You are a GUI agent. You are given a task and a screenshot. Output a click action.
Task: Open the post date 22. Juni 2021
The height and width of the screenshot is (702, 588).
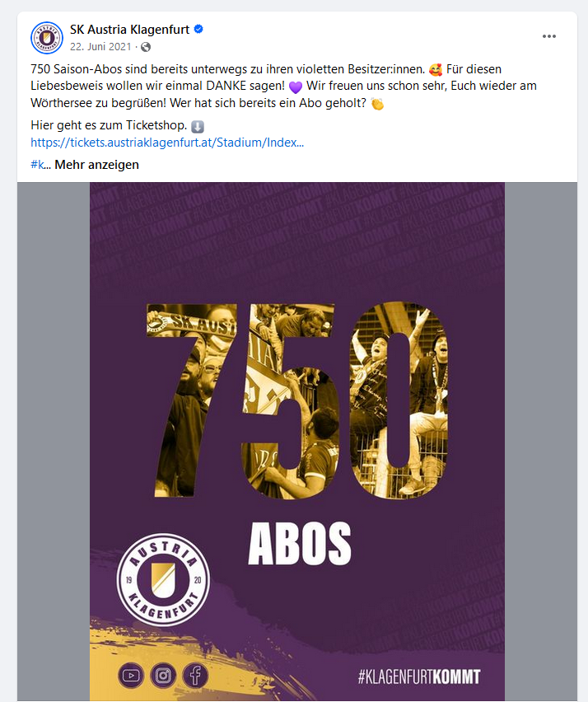(x=100, y=47)
